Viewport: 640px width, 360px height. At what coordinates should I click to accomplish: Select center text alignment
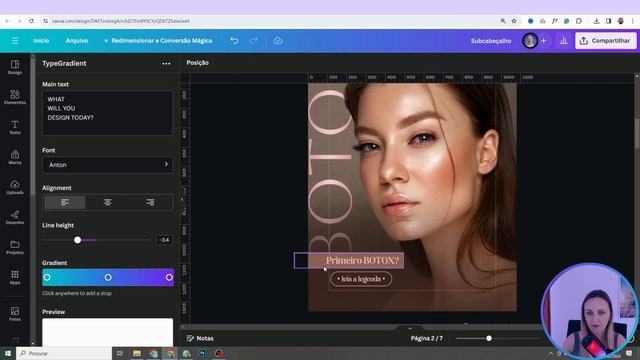click(108, 202)
